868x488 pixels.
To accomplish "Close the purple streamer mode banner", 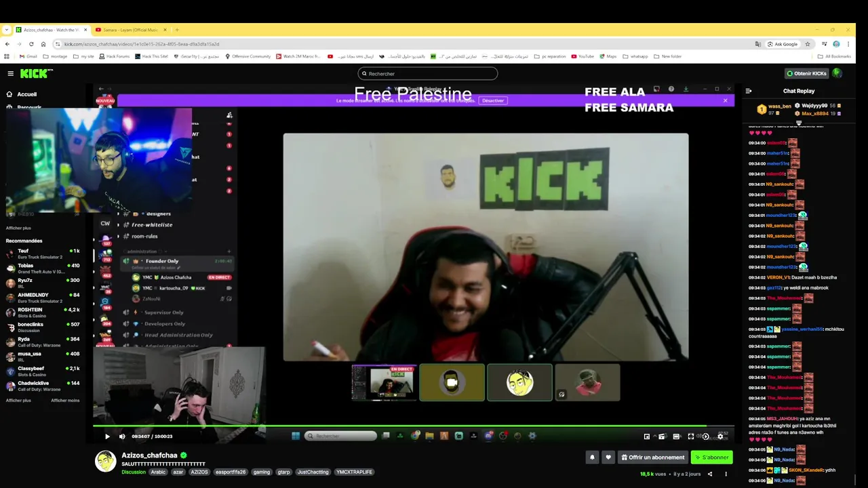I will 725,100.
